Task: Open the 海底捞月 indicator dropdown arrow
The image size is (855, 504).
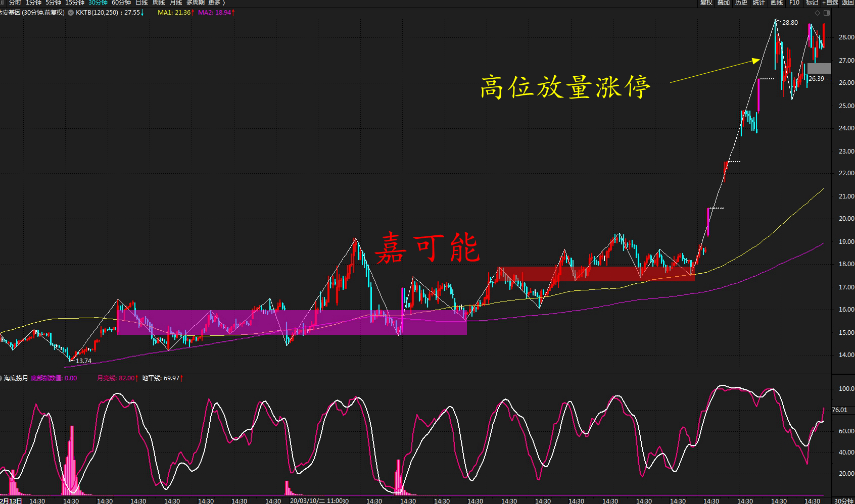Action: click(1, 378)
